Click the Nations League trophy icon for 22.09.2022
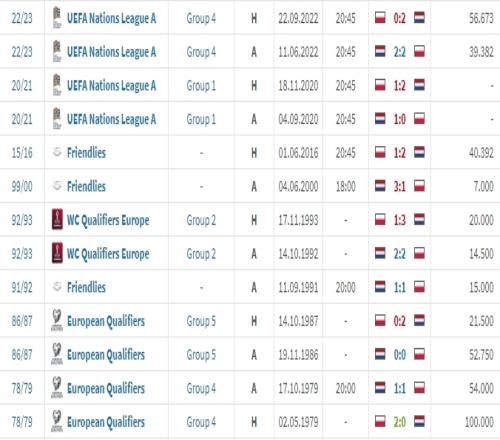This screenshot has width=500, height=440. tap(57, 18)
